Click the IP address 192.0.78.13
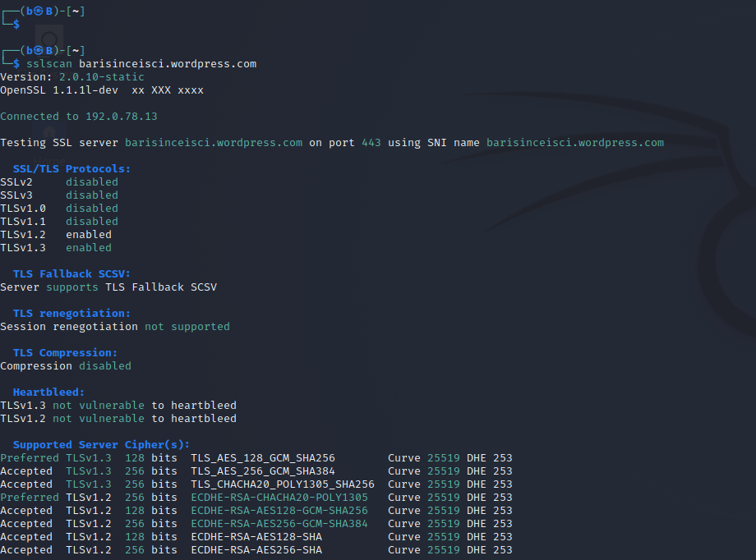 click(x=122, y=116)
